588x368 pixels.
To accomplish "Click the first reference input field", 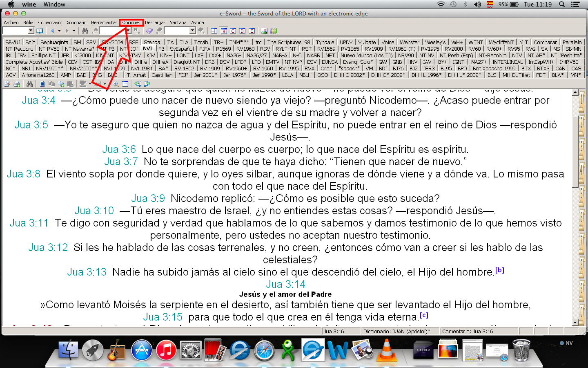I will coord(15,31).
